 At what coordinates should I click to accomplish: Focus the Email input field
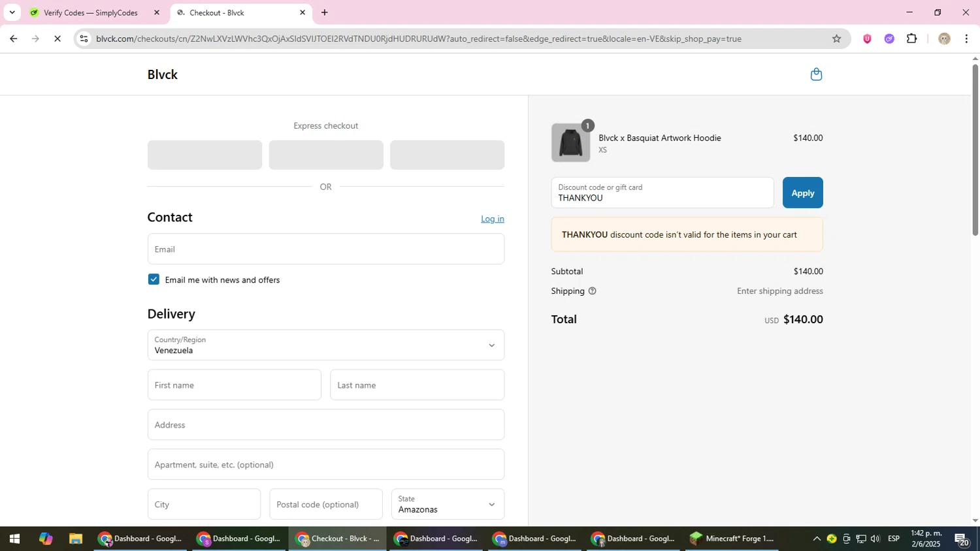pyautogui.click(x=326, y=249)
